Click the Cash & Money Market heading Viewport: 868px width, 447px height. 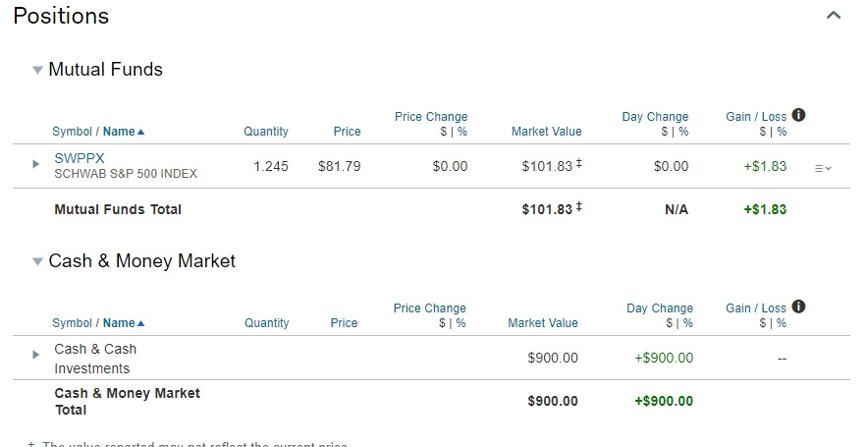[141, 261]
